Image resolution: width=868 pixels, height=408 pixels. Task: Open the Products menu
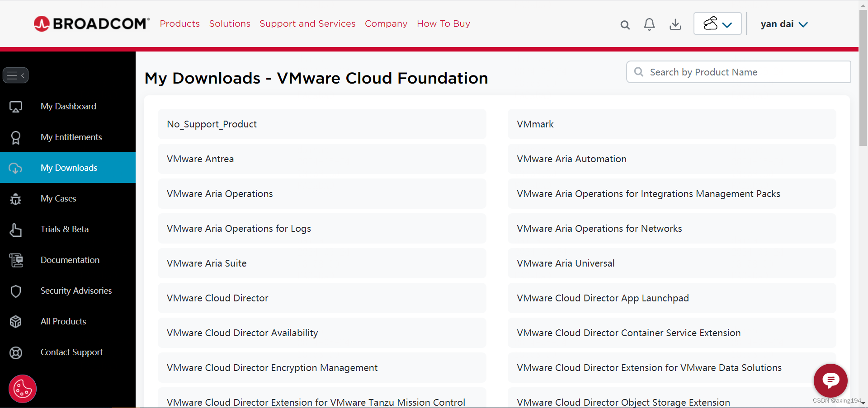click(x=179, y=23)
